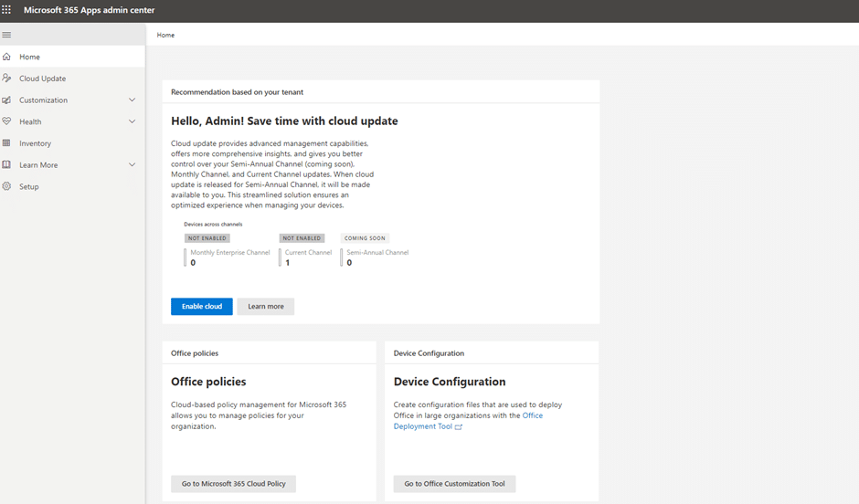This screenshot has width=859, height=504.
Task: Click the Learn More book icon
Action: [x=6, y=164]
